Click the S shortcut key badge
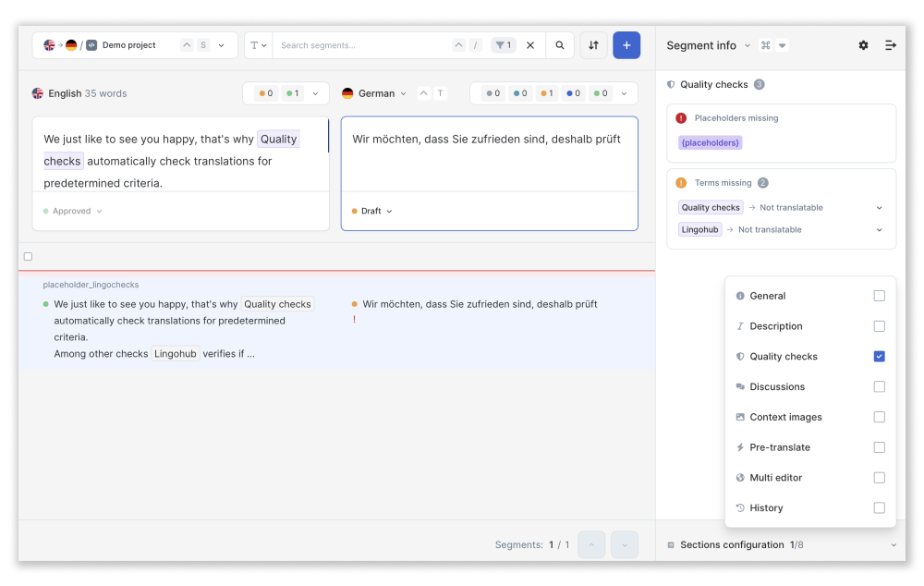Image resolution: width=924 pixels, height=586 pixels. click(203, 45)
